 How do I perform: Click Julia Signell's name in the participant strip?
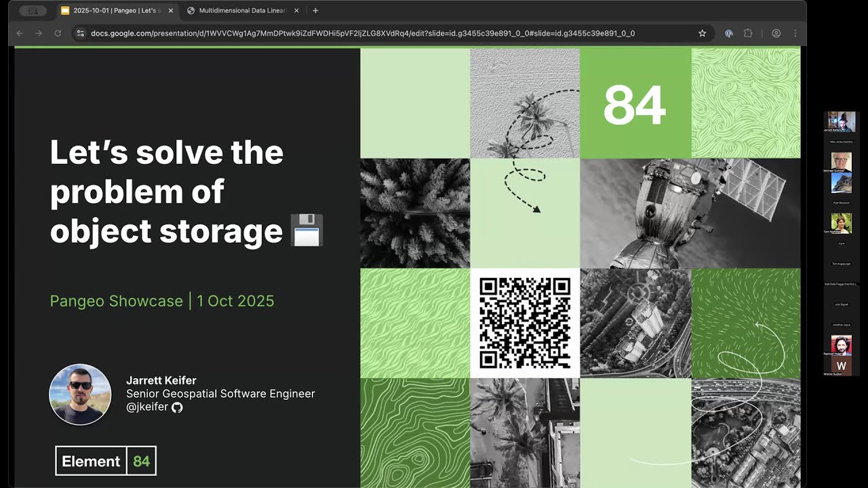(x=841, y=304)
